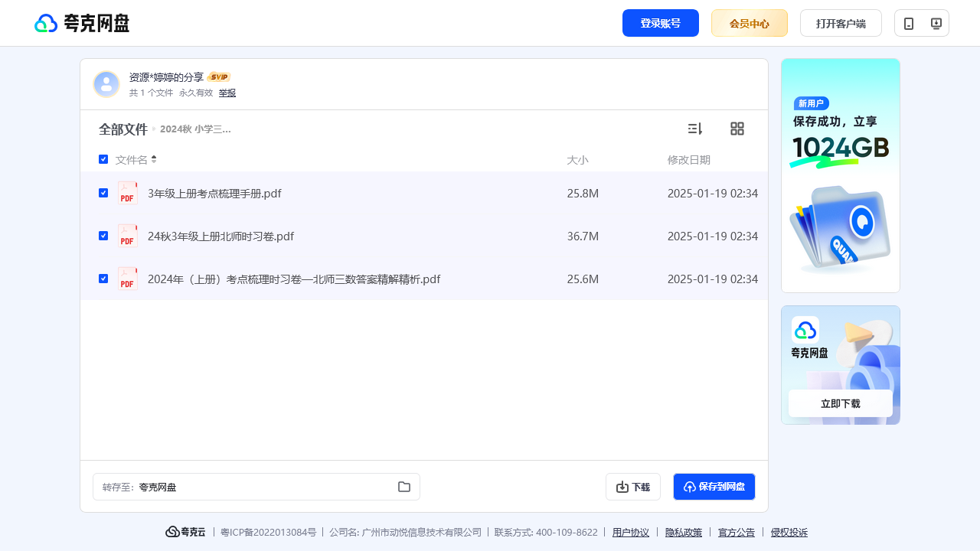Click the desktop client download icon
This screenshot has height=551, width=980.
[936, 23]
